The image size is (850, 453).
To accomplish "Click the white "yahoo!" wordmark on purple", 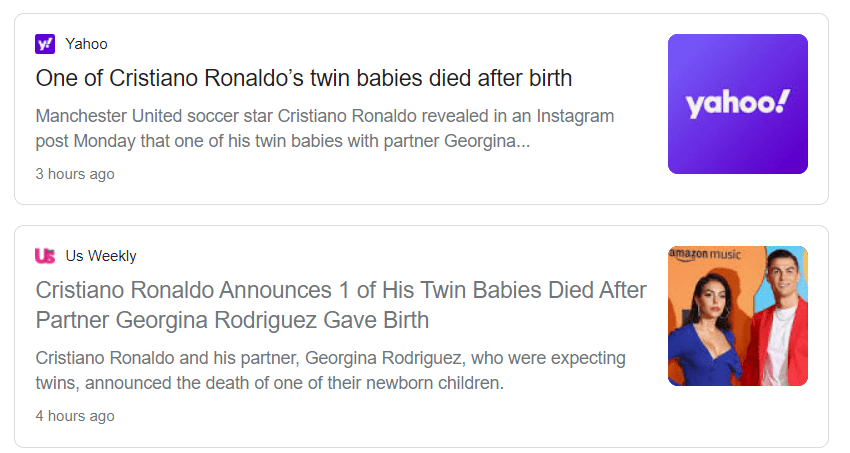I will coord(737,104).
